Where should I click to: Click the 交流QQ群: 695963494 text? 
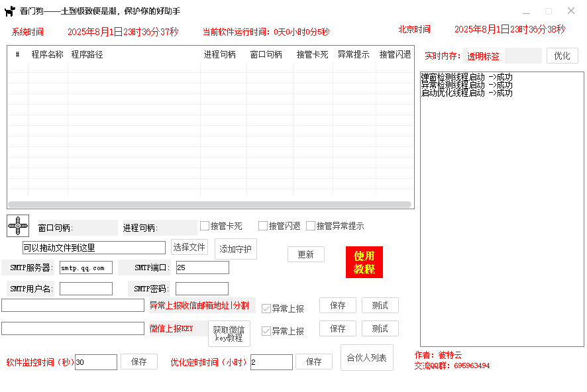pyautogui.click(x=452, y=366)
